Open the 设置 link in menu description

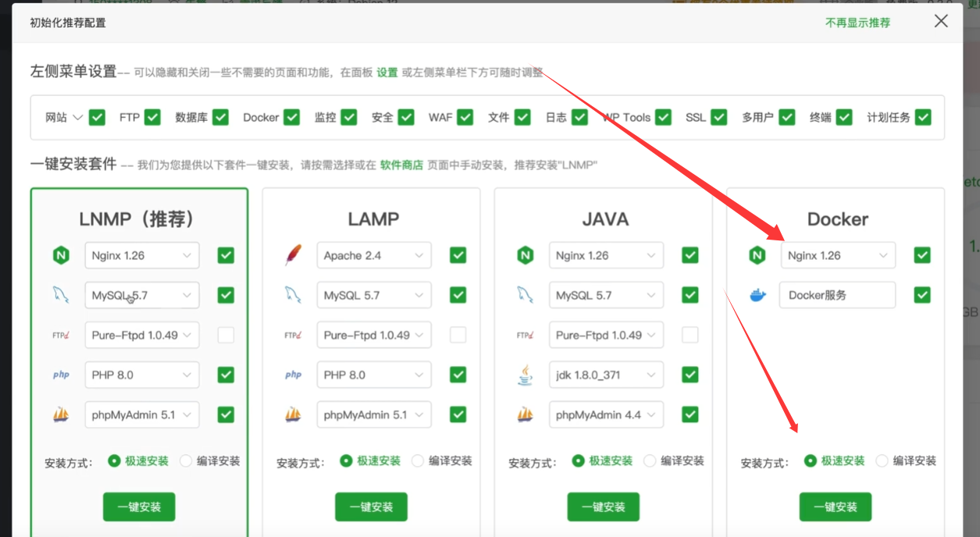(x=387, y=72)
